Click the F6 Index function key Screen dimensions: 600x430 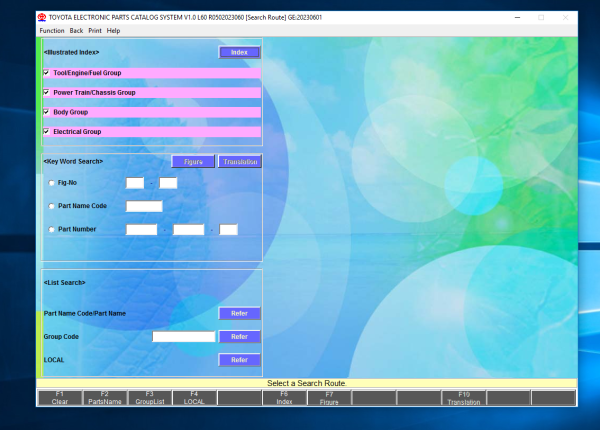[284, 398]
